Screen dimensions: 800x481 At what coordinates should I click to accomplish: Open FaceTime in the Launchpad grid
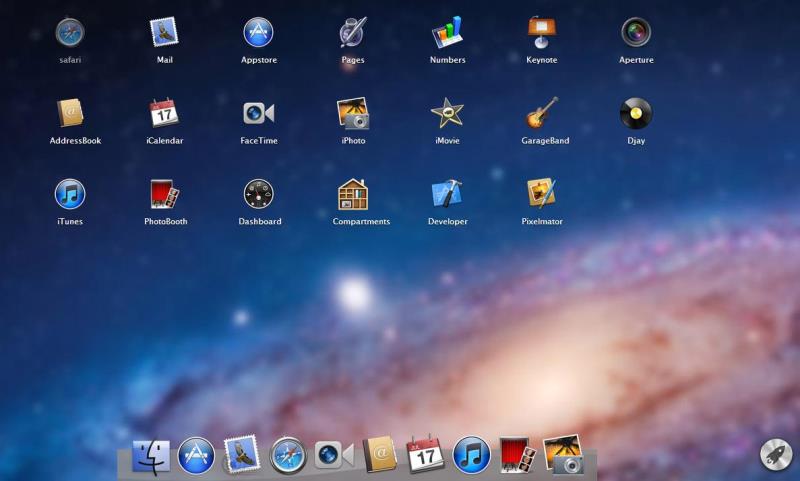(258, 113)
